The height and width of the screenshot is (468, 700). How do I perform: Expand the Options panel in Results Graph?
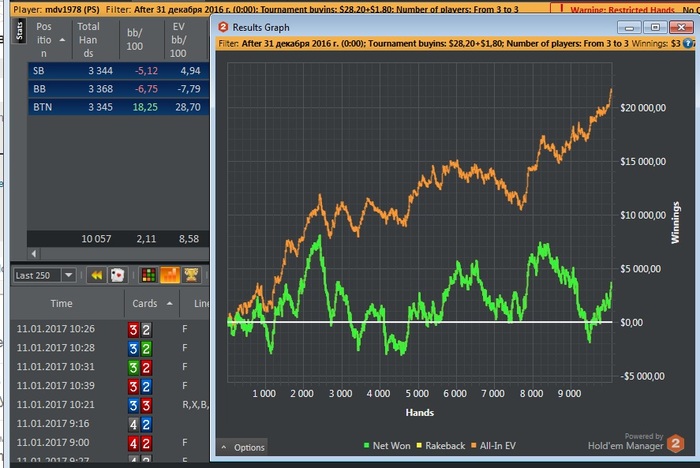[x=243, y=447]
